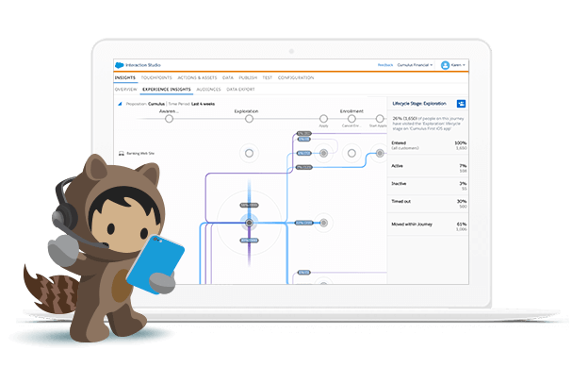Viewport: 588px width, 367px height.
Task: Select the Exploration lifecycle stage circle
Action: point(249,119)
